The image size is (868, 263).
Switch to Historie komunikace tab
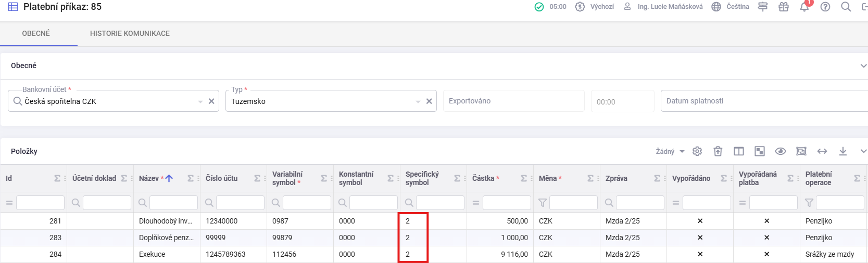[x=130, y=33]
